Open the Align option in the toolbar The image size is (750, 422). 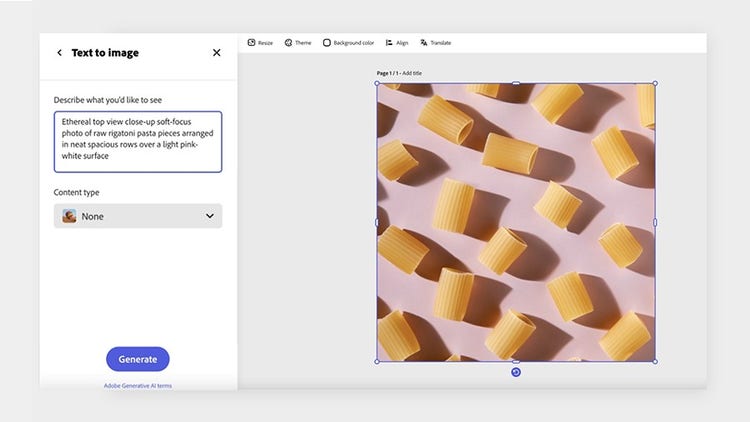pyautogui.click(x=397, y=43)
